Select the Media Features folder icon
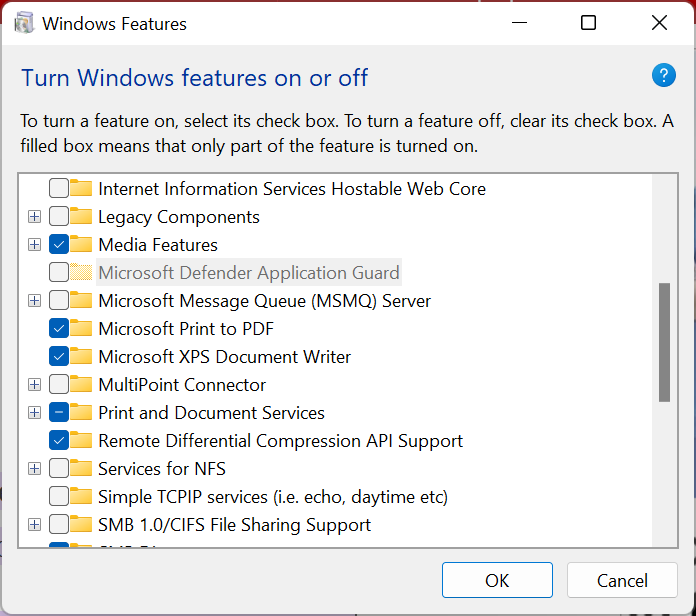The width and height of the screenshot is (696, 616). (x=81, y=245)
